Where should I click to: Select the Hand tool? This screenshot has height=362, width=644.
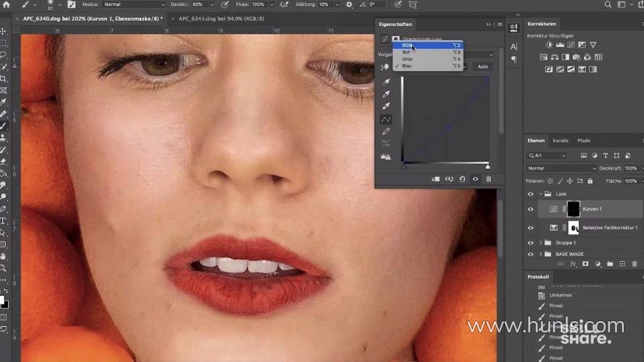3,256
